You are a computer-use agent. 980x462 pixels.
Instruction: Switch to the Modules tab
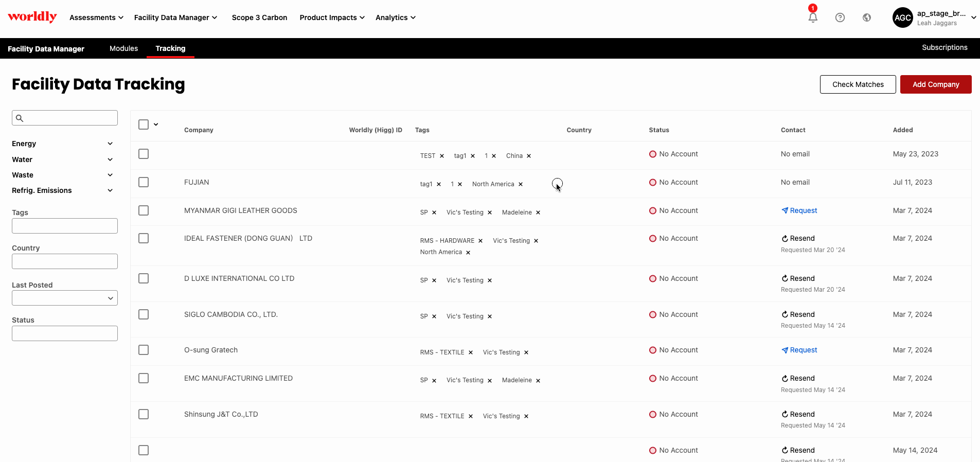pyautogui.click(x=123, y=48)
